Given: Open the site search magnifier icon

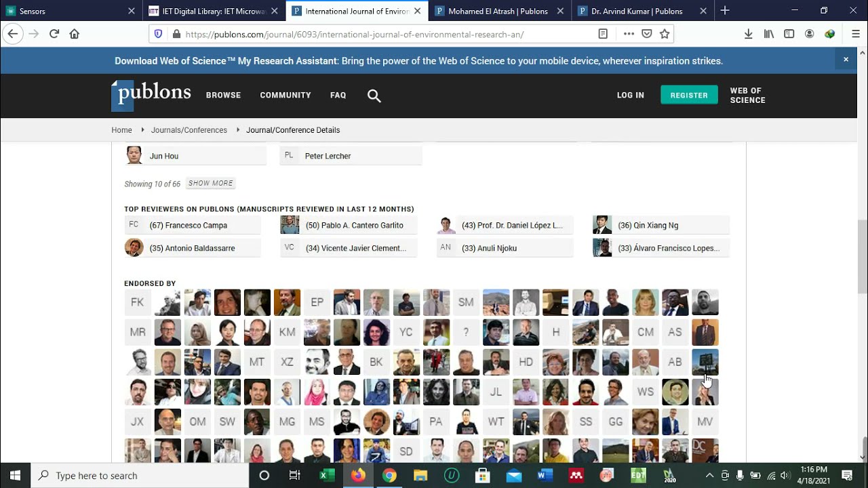Looking at the screenshot, I should coord(374,96).
